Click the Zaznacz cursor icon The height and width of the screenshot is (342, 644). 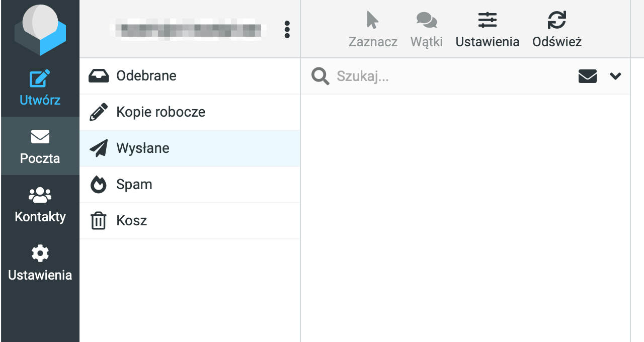tap(373, 20)
